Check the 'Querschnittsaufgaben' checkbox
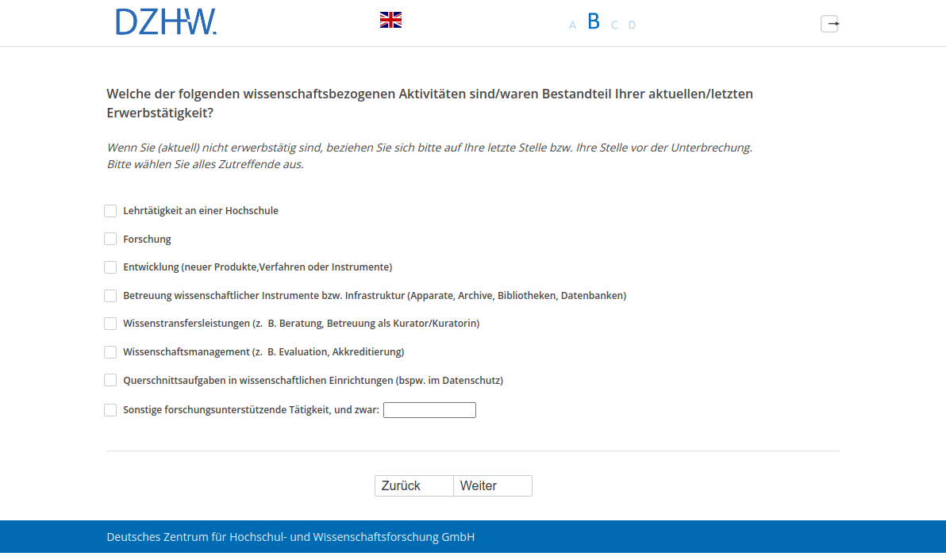 click(110, 380)
